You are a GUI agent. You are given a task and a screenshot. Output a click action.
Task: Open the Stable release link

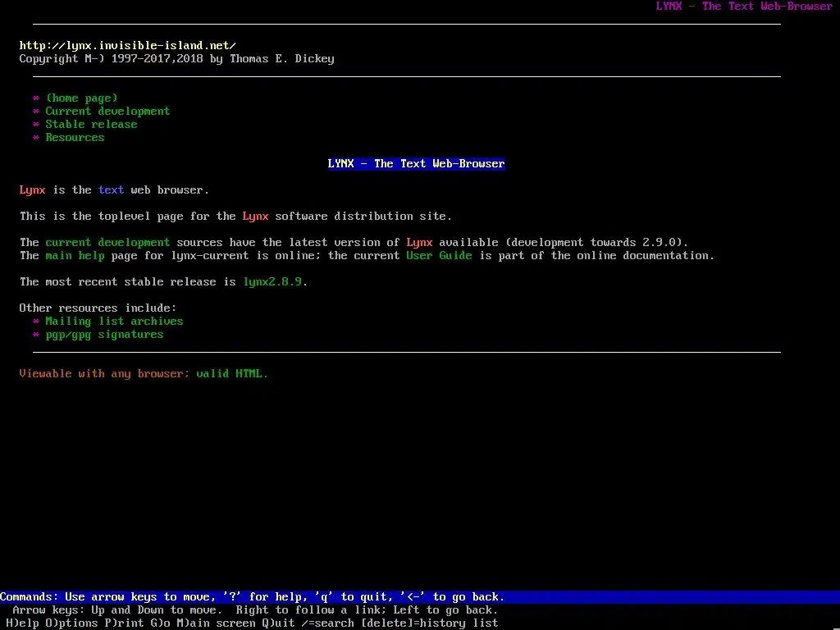pos(92,125)
